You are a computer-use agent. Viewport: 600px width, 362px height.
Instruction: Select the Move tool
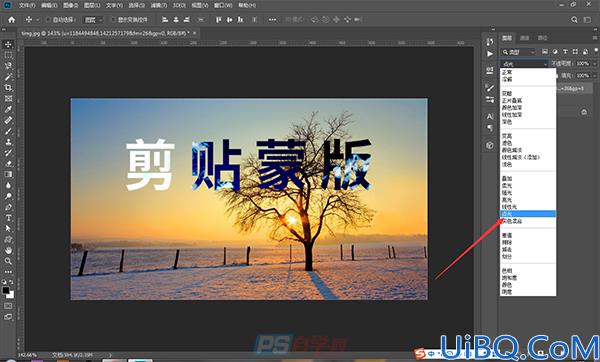(8, 44)
